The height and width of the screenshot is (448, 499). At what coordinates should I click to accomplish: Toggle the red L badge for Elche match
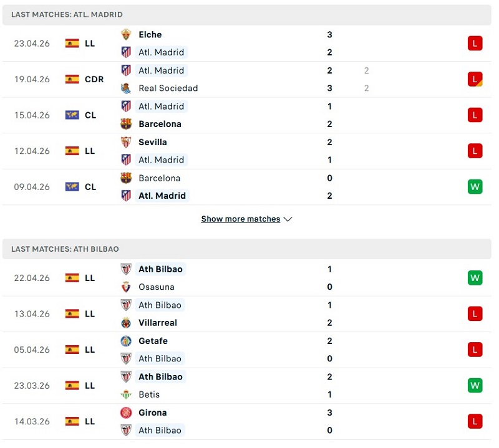click(x=475, y=43)
